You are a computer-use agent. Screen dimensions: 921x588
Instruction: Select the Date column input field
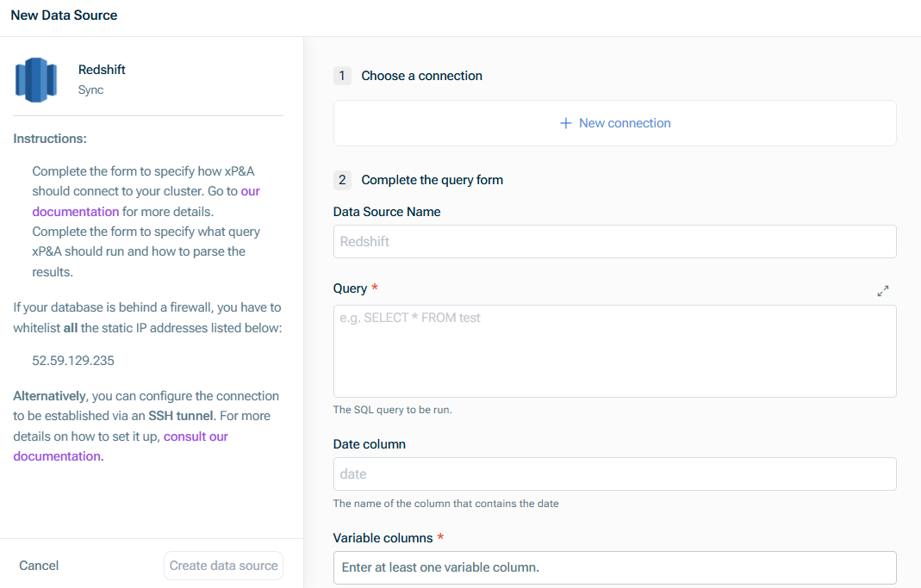point(614,474)
